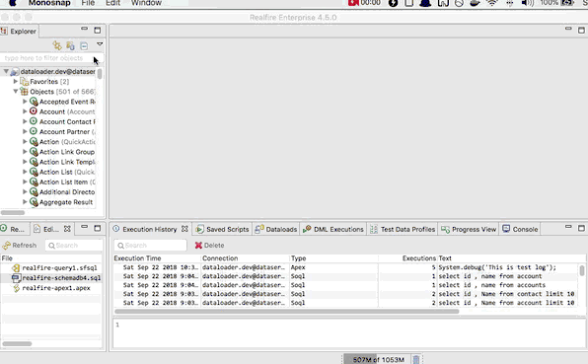Screen dimensions: 588x364
Task: Open the DML Executions tab
Action: (333, 229)
